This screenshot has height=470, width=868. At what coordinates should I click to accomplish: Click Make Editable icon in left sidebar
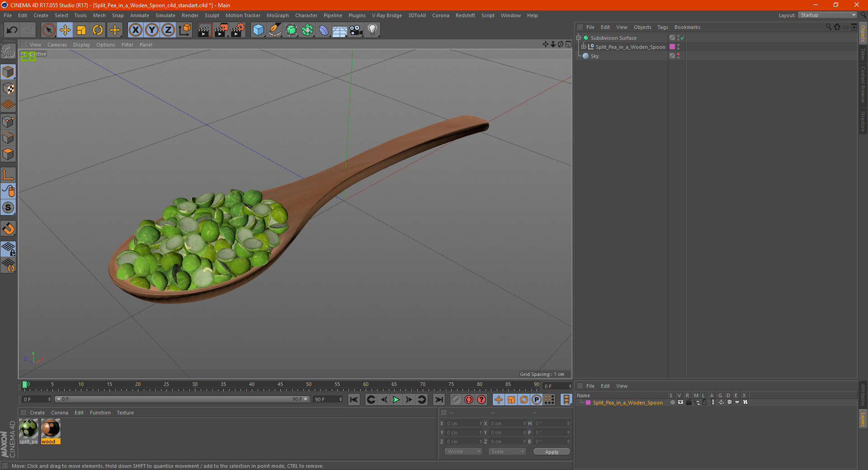8,52
